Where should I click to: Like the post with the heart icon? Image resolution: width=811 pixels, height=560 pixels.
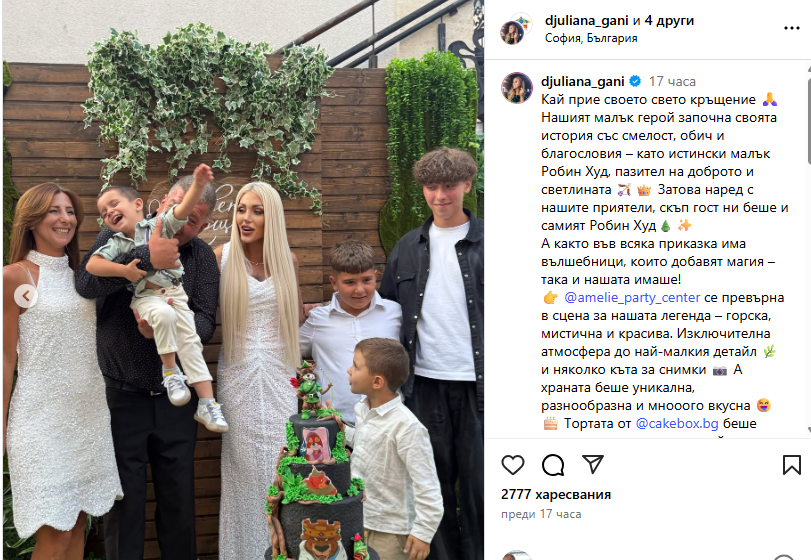(x=513, y=465)
